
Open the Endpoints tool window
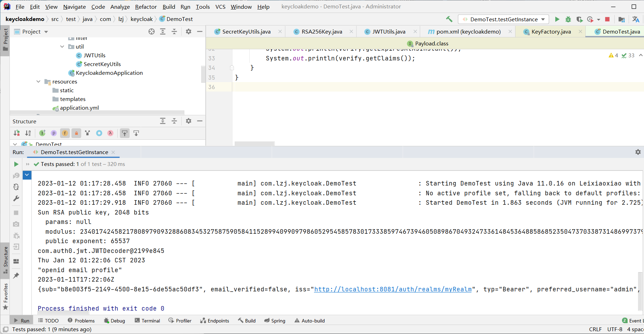pos(215,321)
